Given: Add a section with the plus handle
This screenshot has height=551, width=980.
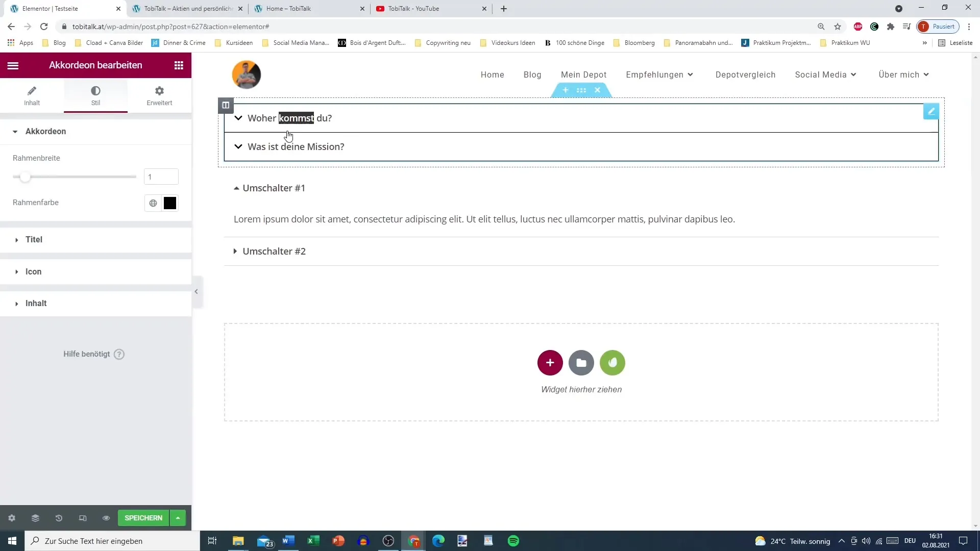Looking at the screenshot, I should click(x=566, y=90).
